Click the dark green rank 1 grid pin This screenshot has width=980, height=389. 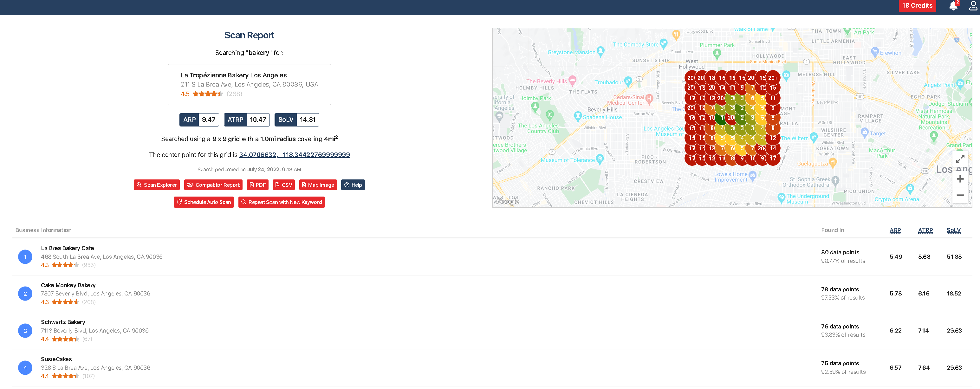721,118
